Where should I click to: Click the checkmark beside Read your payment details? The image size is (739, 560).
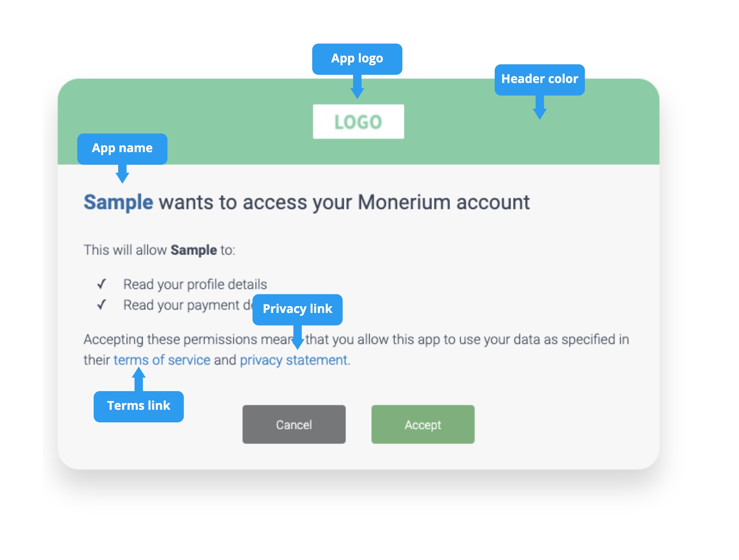click(101, 305)
